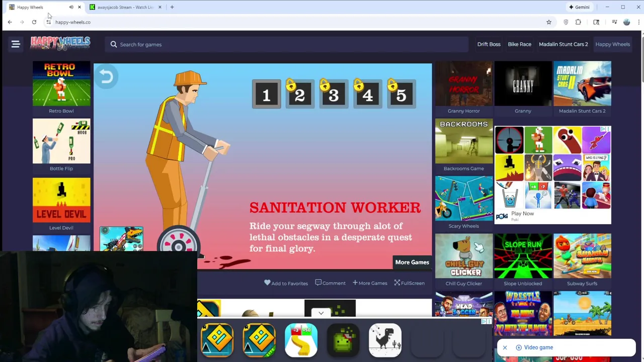Click Play Now in the Poki ad
644x362 pixels.
coord(522,214)
